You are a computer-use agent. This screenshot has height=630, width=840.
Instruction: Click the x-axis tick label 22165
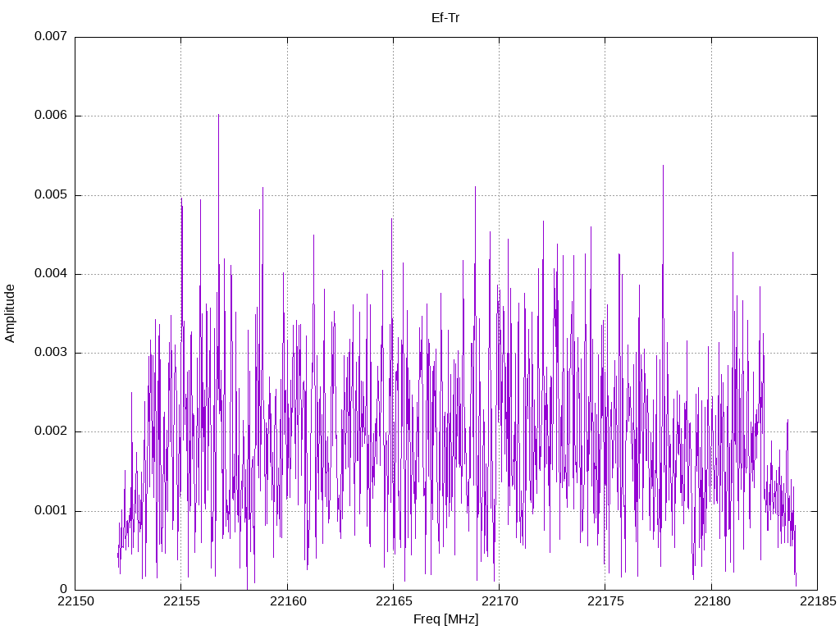394,601
